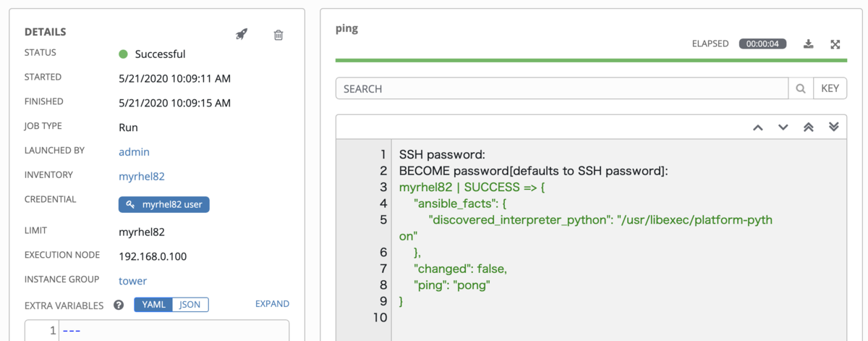
Task: Click the '"ansible_facts": {' output line
Action: 461,203
